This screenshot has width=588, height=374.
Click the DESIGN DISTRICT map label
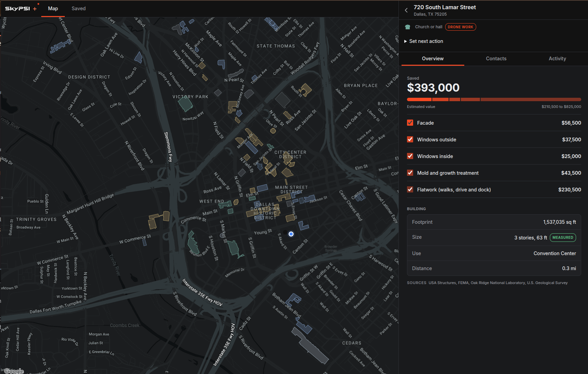89,77
